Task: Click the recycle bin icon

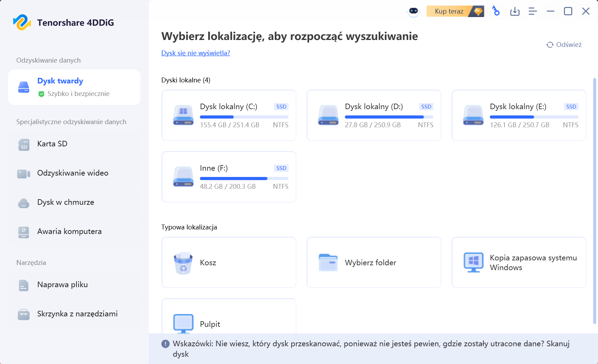Action: (x=183, y=263)
